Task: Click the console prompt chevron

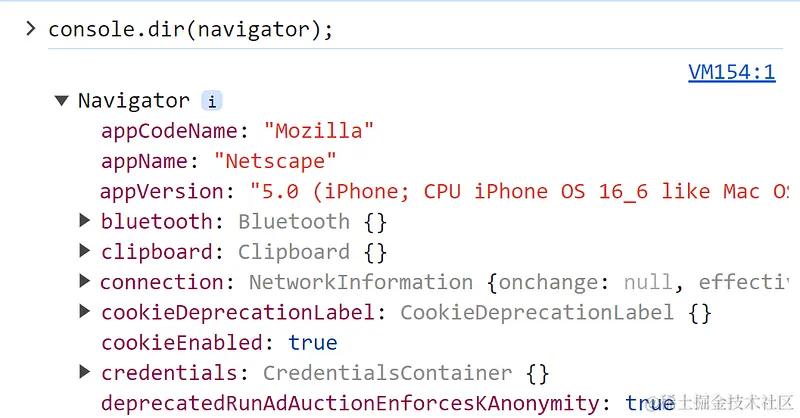Action: click(31, 29)
